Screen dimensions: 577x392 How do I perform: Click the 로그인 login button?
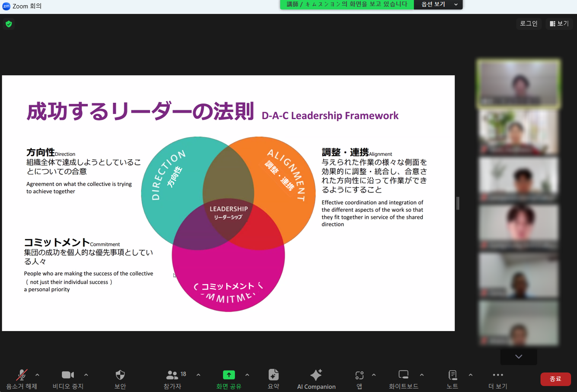point(529,23)
